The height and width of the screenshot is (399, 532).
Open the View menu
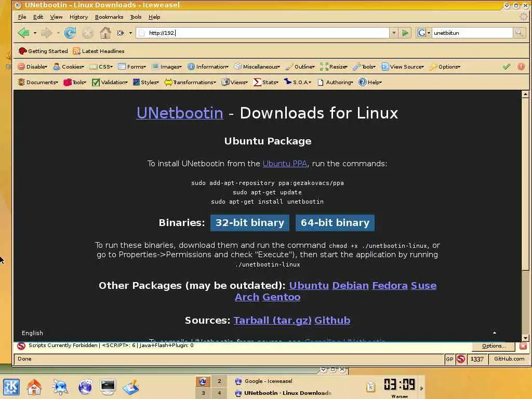(x=56, y=17)
